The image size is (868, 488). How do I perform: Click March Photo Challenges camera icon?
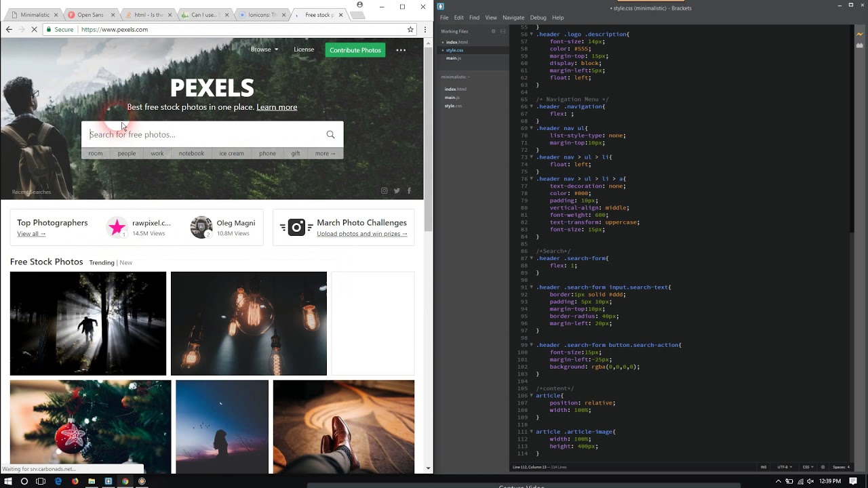click(x=296, y=227)
